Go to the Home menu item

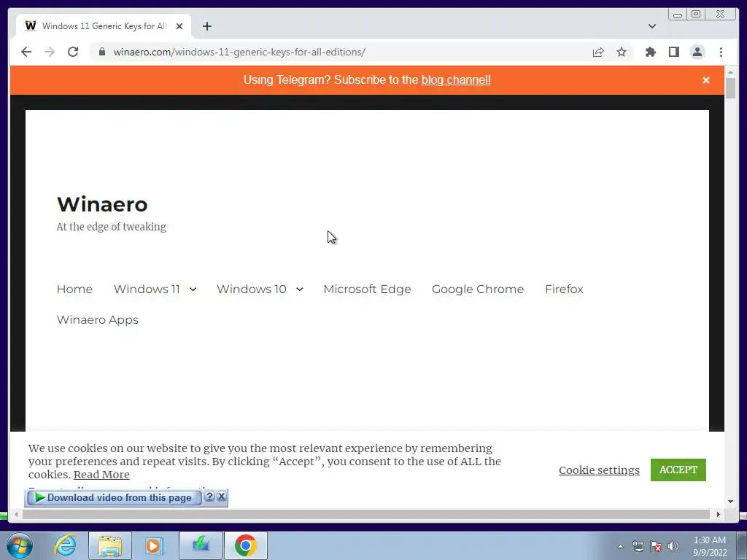pyautogui.click(x=75, y=289)
